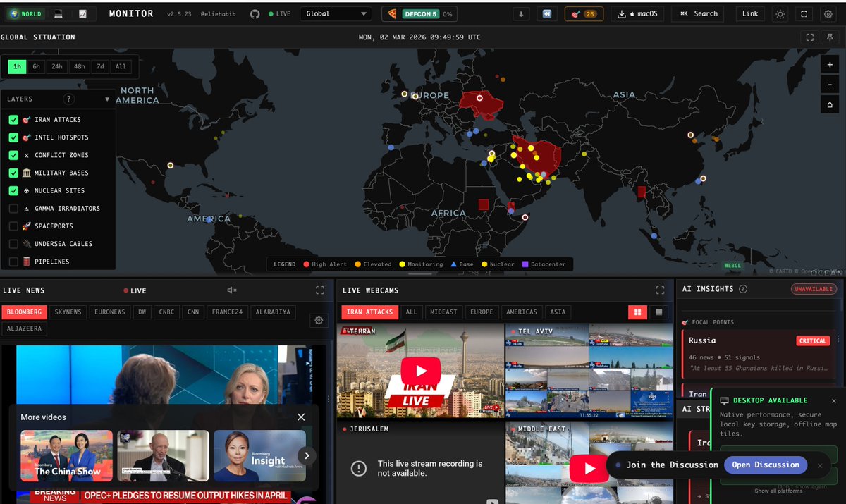Viewport: 846px width, 504px height.
Task: Open the Bloomberg Insight video thumbnail
Action: pos(259,455)
